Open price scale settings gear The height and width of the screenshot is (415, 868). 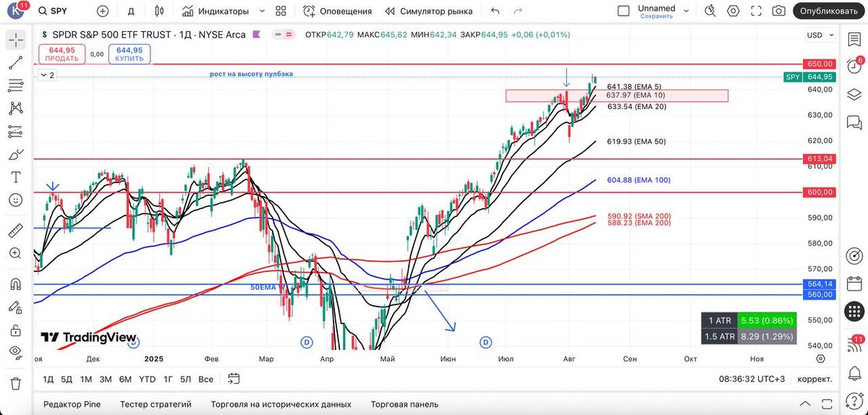[820, 359]
